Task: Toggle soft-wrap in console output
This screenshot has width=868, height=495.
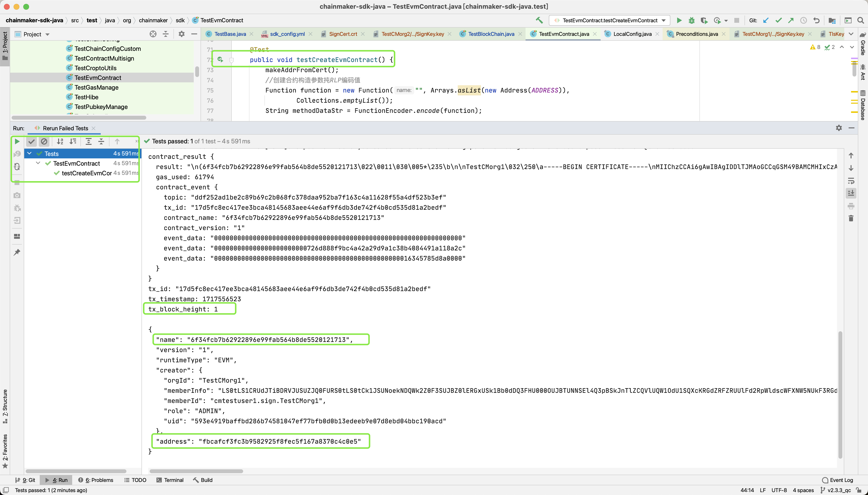Action: coord(851,181)
